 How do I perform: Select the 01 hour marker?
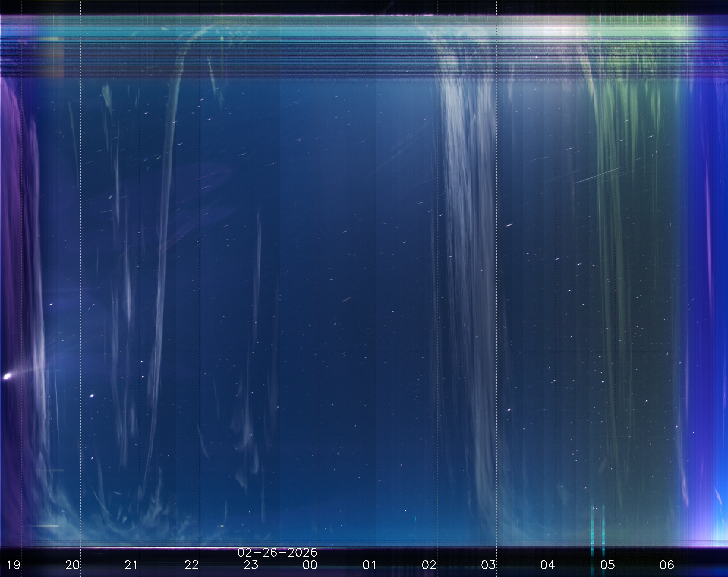(369, 565)
